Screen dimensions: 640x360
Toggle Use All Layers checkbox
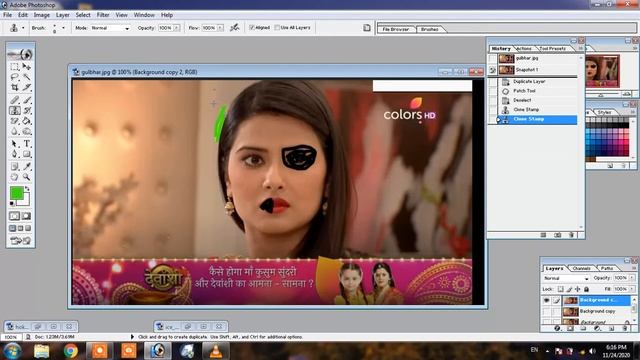(277, 28)
